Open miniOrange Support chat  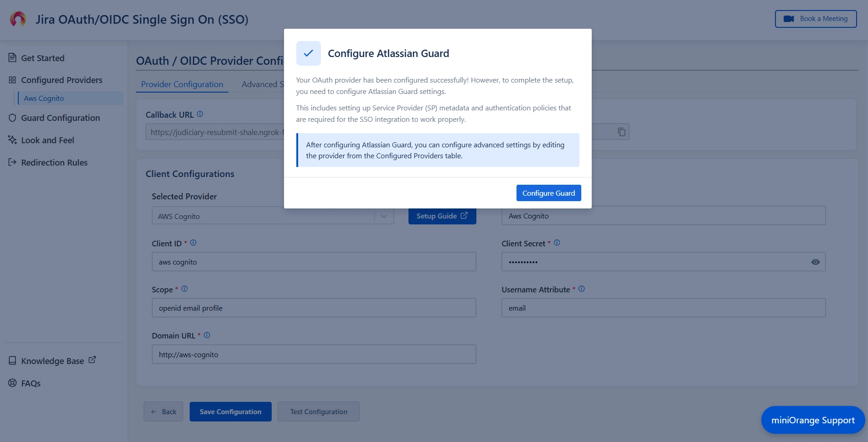pyautogui.click(x=813, y=420)
